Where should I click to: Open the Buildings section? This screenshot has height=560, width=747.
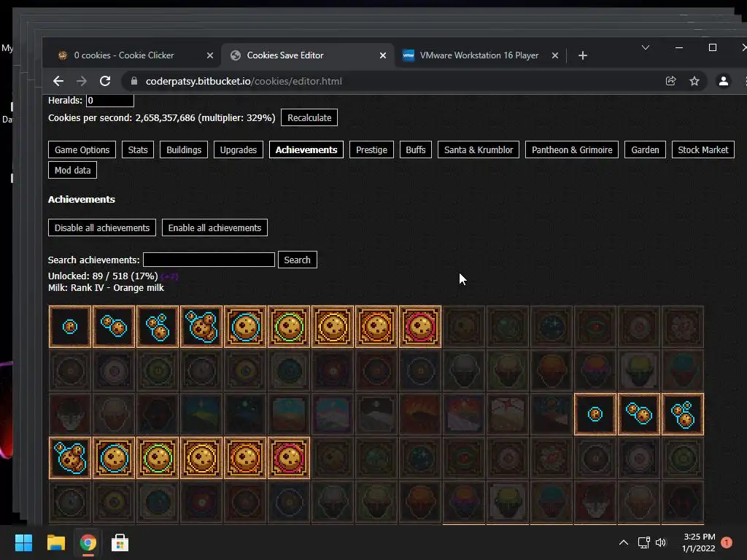pos(184,149)
